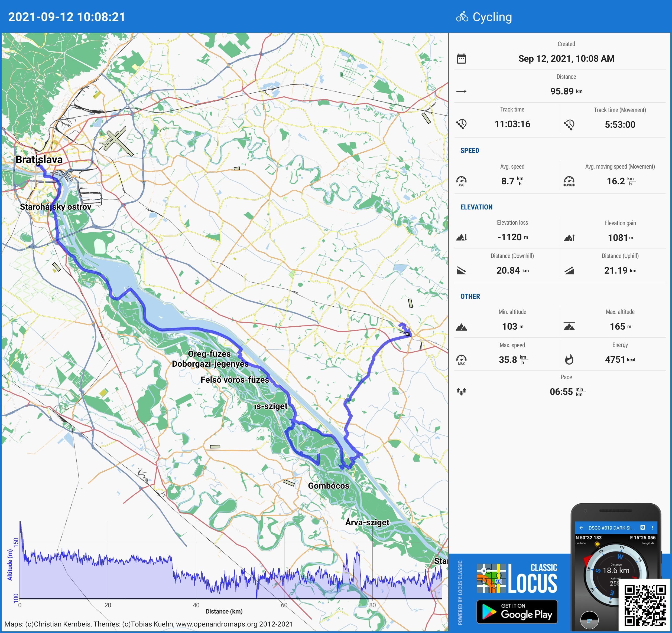Click the SPEED section heading

(x=469, y=151)
